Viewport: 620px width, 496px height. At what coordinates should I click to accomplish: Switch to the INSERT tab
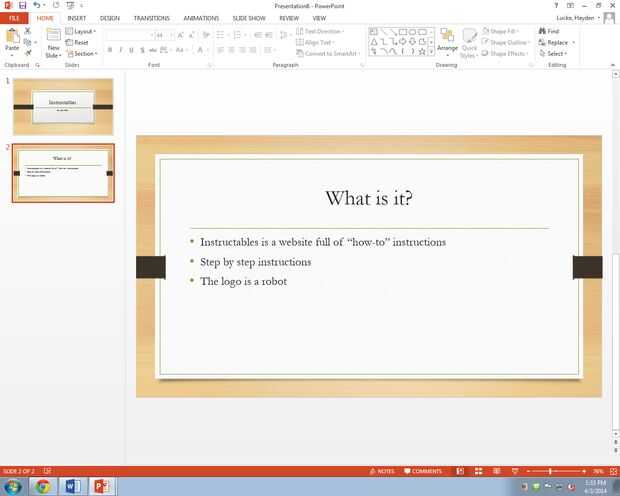click(76, 18)
